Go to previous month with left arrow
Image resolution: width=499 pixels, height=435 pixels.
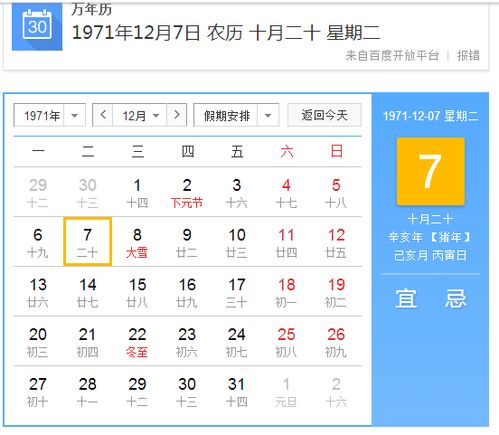[103, 115]
